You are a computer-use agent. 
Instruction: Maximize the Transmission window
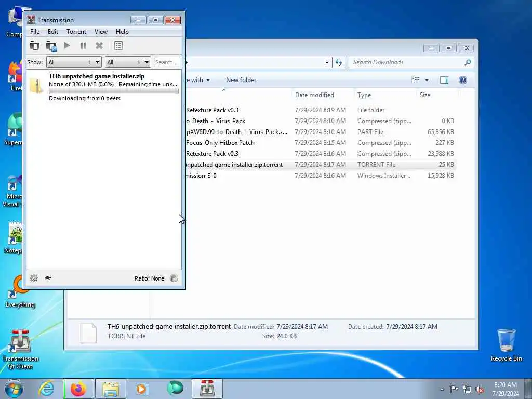pyautogui.click(x=155, y=20)
